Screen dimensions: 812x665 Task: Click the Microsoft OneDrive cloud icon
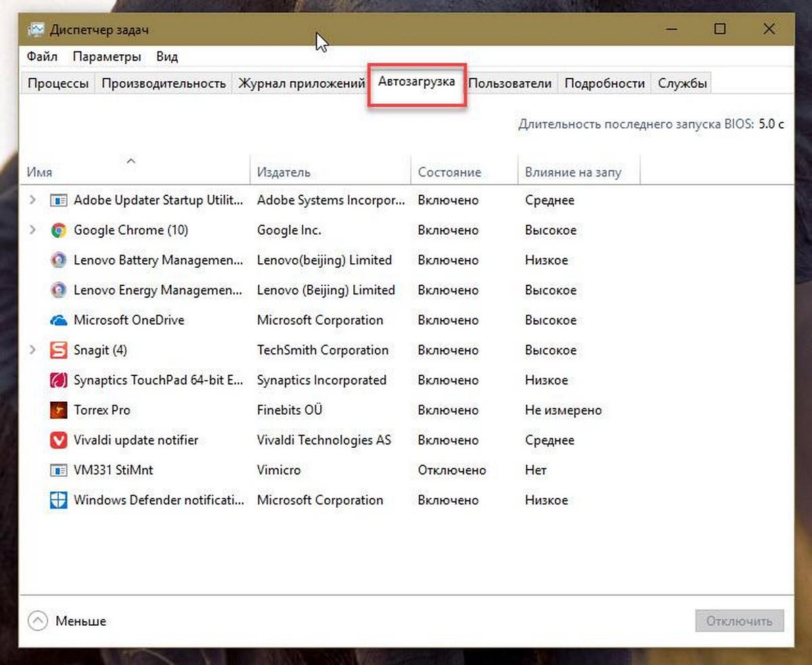click(59, 320)
